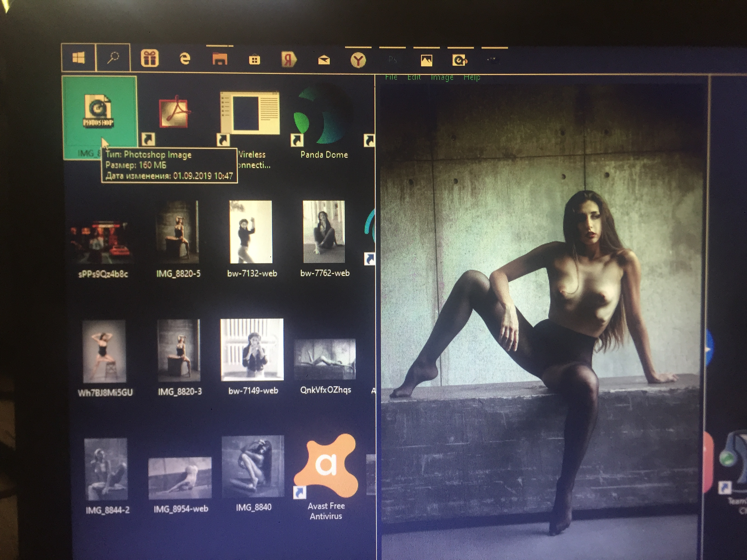Open the Edit menu
This screenshot has width=747, height=560.
pos(414,77)
